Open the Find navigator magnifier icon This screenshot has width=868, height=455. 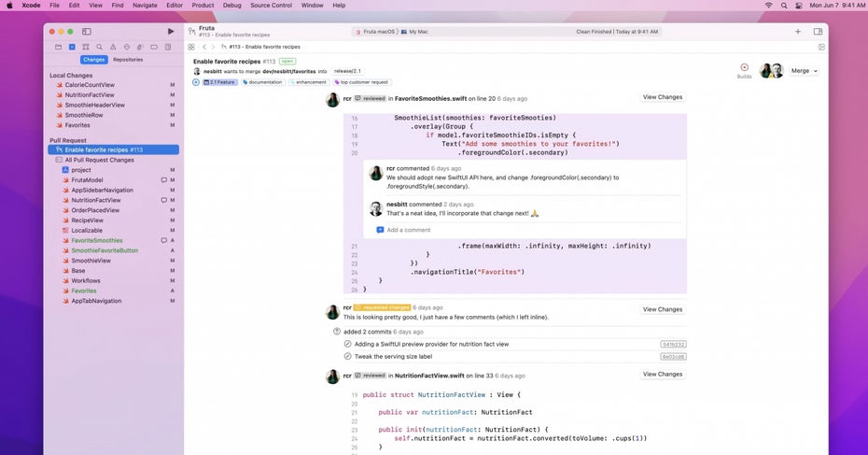click(x=99, y=47)
